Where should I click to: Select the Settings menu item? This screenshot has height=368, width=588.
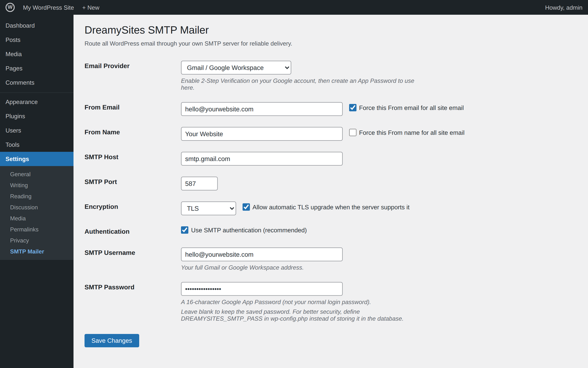pyautogui.click(x=37, y=159)
